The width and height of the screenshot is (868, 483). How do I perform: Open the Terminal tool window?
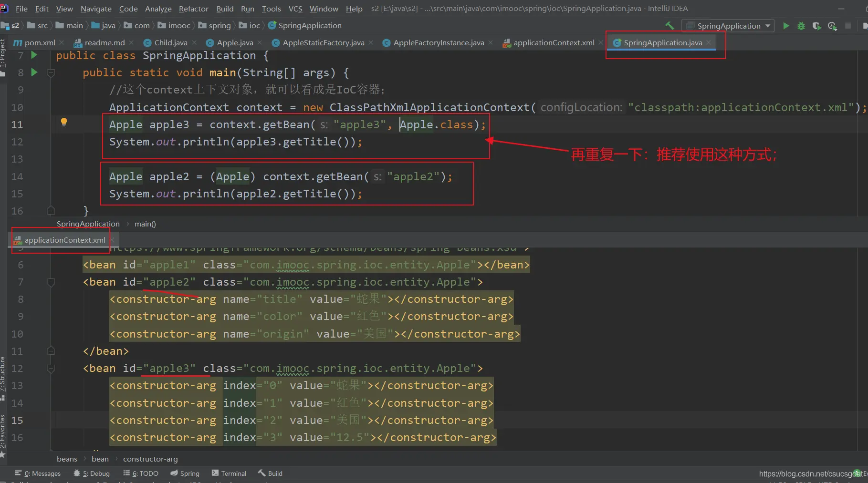pos(229,473)
